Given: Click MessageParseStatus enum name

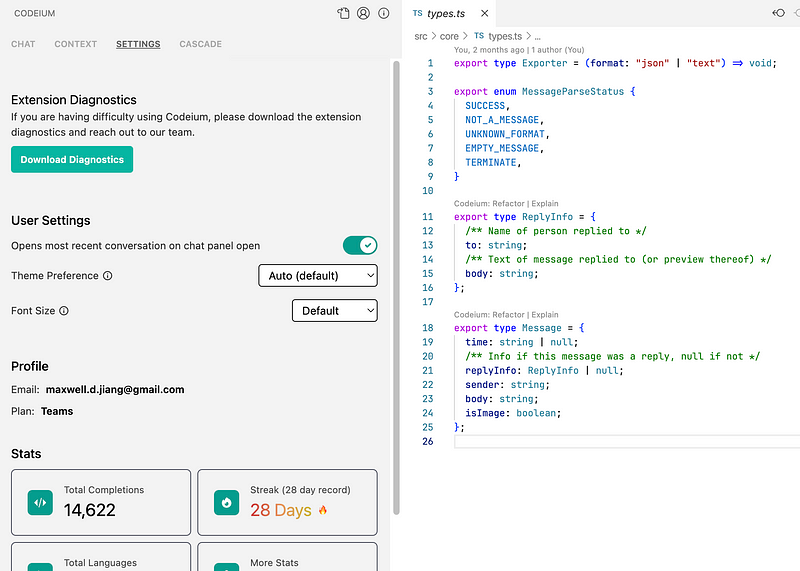Looking at the screenshot, I should [x=573, y=91].
